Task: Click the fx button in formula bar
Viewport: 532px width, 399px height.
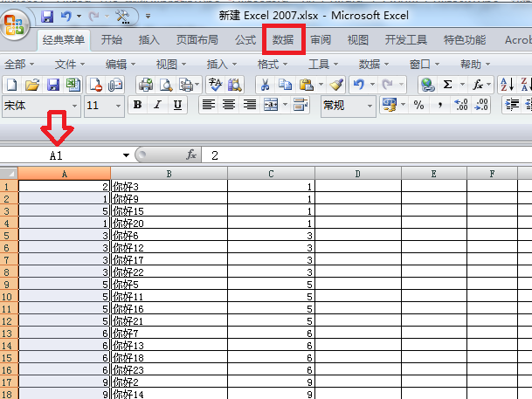Action: (191, 155)
